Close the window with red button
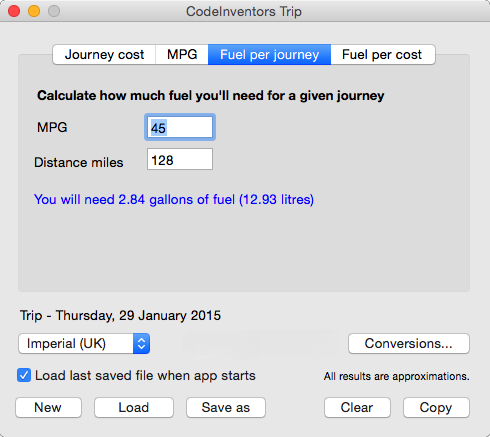Screen dimensions: 490x437 pyautogui.click(x=14, y=11)
